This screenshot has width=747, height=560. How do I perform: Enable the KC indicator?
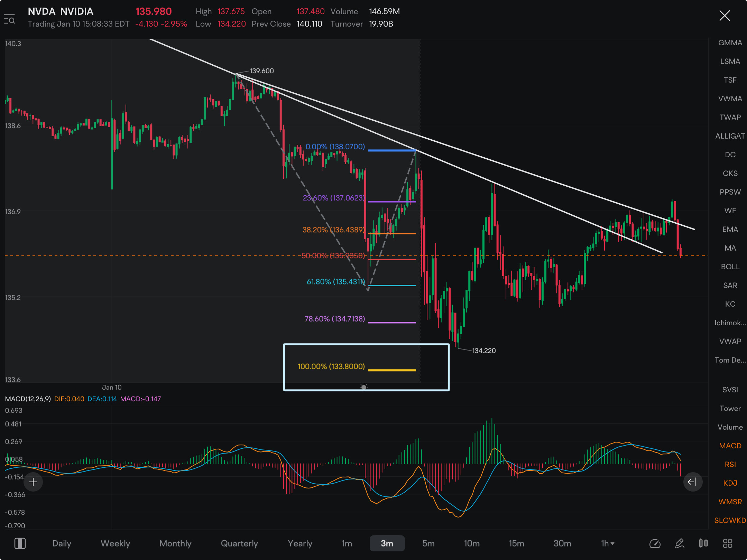click(x=730, y=304)
